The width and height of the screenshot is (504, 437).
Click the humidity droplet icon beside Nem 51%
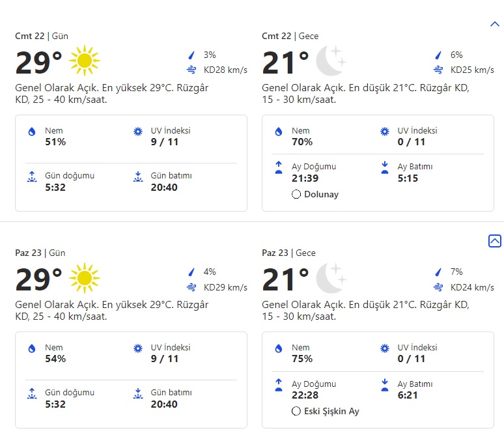[x=31, y=132]
